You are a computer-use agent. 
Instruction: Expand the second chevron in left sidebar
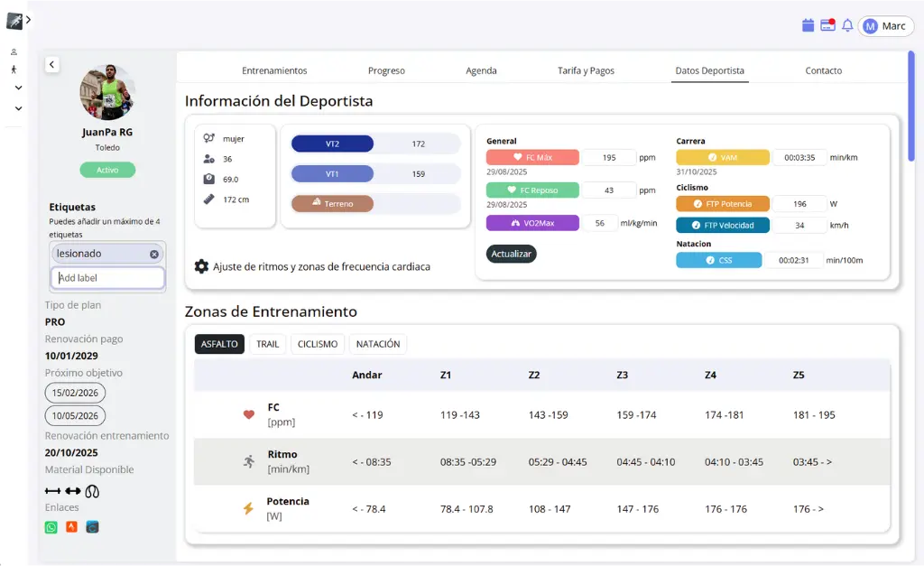coord(18,108)
